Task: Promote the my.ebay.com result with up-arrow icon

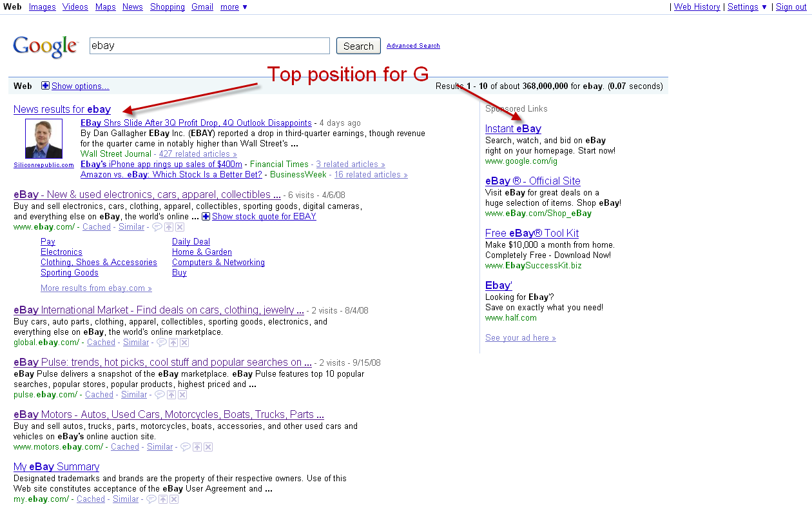Action: [163, 499]
